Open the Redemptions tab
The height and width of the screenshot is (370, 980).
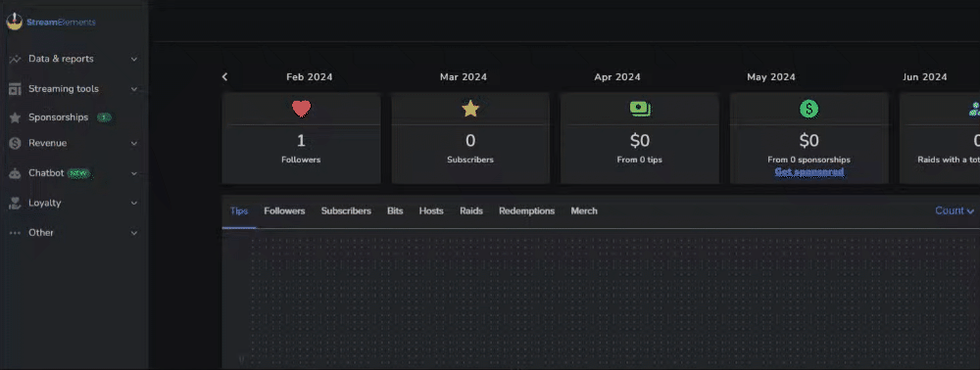coord(527,210)
